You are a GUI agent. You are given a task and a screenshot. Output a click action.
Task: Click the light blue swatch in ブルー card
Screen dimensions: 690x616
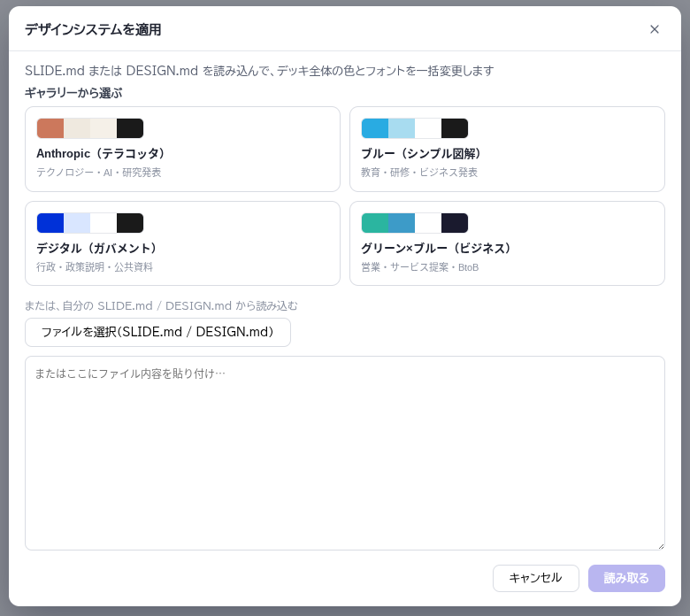(402, 128)
